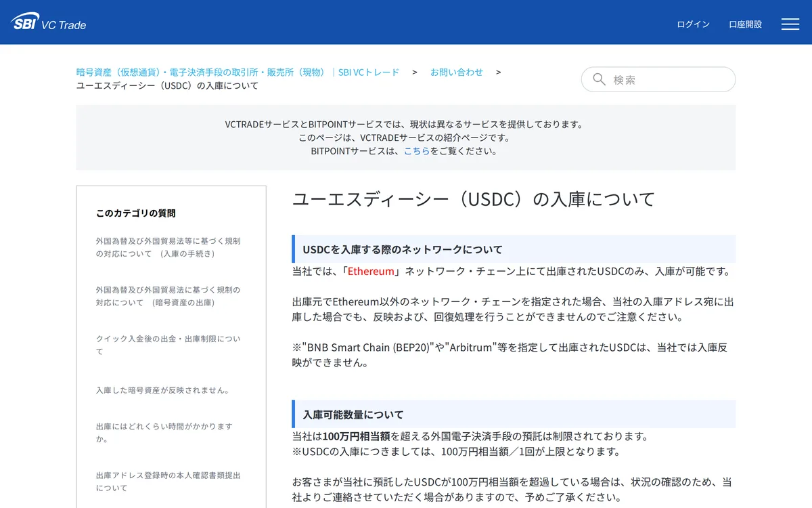Click the breadcrumb text ユーエスディーシー（USDC）の入庫について
The image size is (812, 508).
tap(167, 85)
